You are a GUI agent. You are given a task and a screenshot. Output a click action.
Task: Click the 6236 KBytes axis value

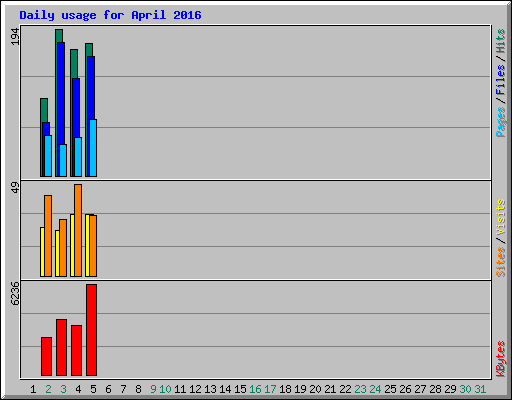(x=15, y=294)
